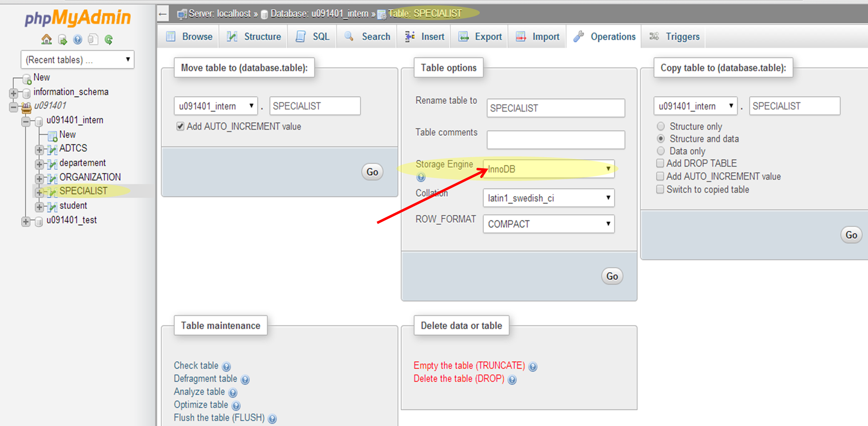This screenshot has height=426, width=868.
Task: Enable Add DROP TABLE checkbox
Action: 660,163
